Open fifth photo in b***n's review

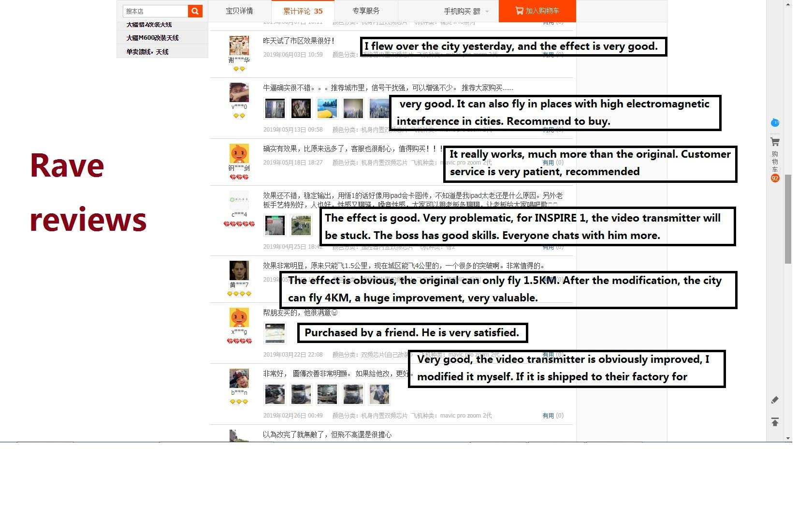[379, 394]
